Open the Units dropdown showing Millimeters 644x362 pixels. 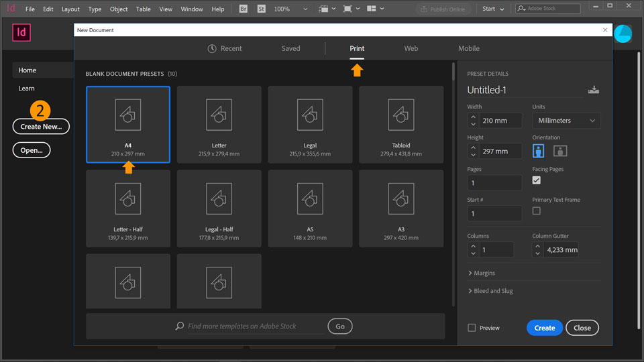click(566, 121)
